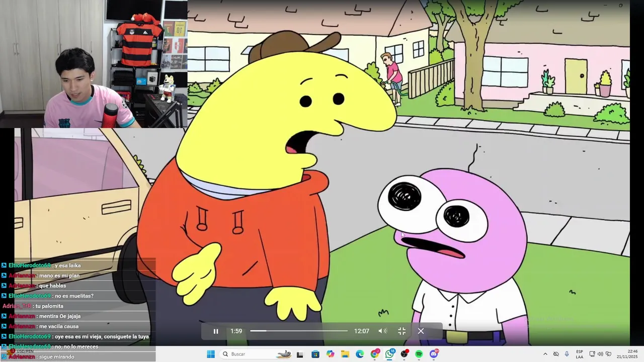The image size is (644, 362).
Task: Mute the video volume speaker icon
Action: [382, 331]
